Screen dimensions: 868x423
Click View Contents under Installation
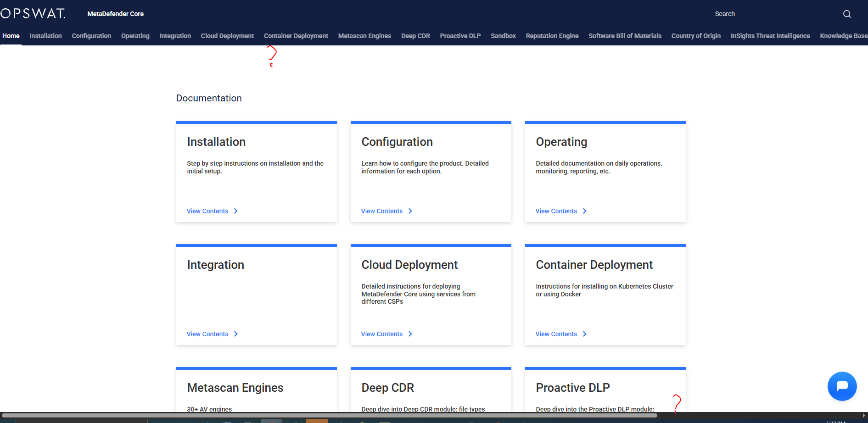(x=207, y=211)
